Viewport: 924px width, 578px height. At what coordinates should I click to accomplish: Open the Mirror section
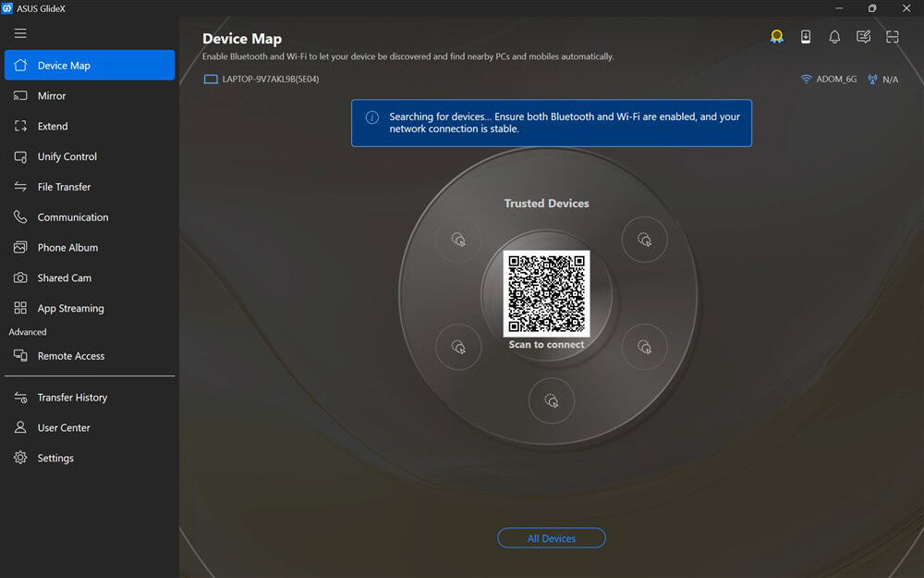click(90, 95)
